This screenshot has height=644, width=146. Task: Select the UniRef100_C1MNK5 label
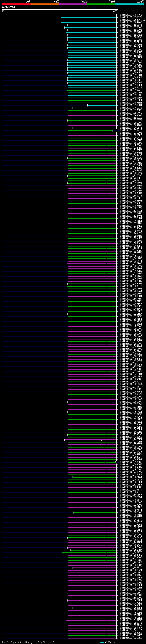click(x=131, y=110)
